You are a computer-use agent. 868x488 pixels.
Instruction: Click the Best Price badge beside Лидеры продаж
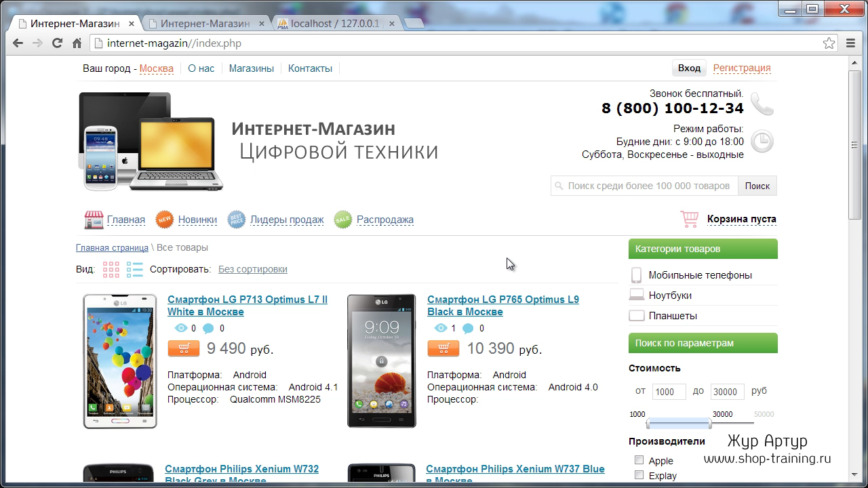tap(237, 220)
